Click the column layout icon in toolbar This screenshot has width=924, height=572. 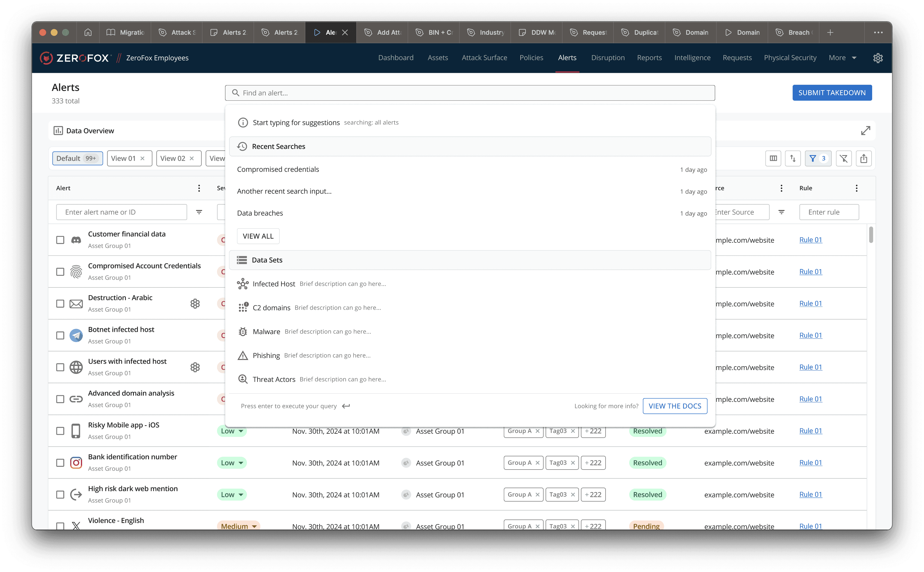[x=773, y=159]
